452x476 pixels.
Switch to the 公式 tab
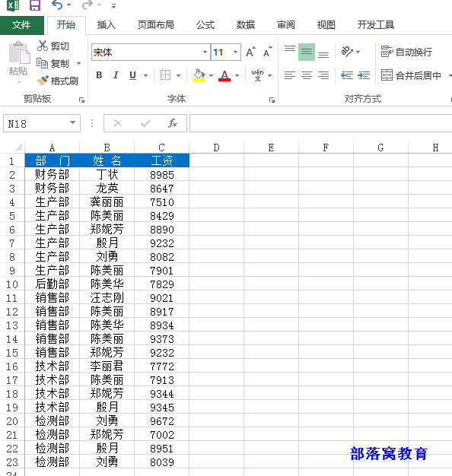[x=205, y=25]
